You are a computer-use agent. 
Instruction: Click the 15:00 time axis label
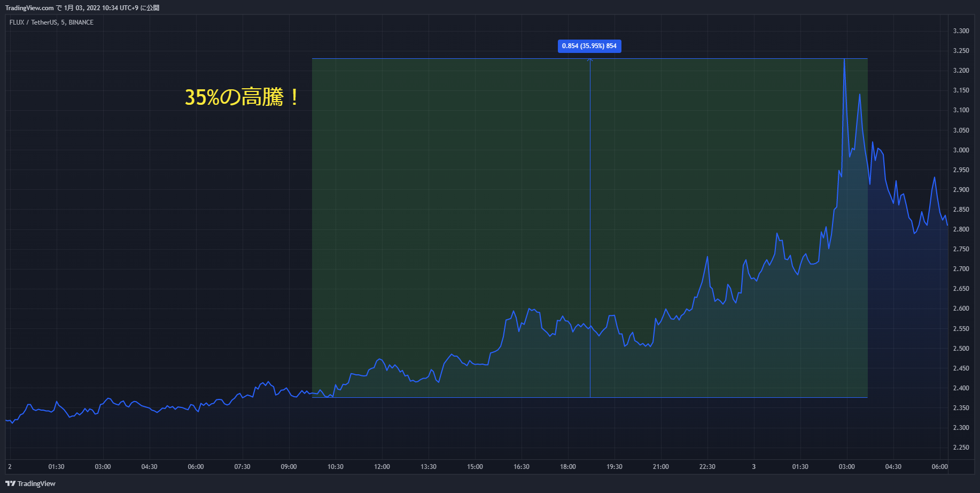(475, 467)
